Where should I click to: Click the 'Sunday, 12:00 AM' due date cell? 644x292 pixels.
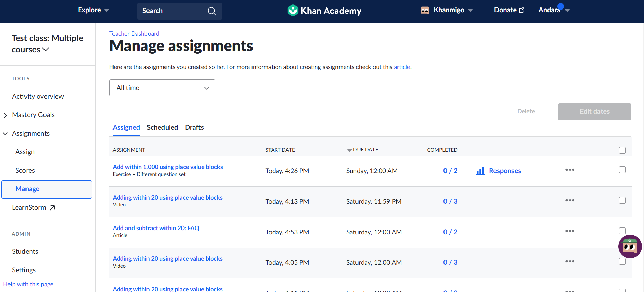(372, 171)
